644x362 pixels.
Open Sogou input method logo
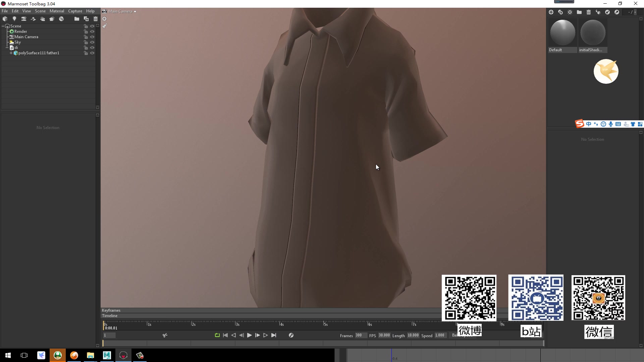(580, 124)
